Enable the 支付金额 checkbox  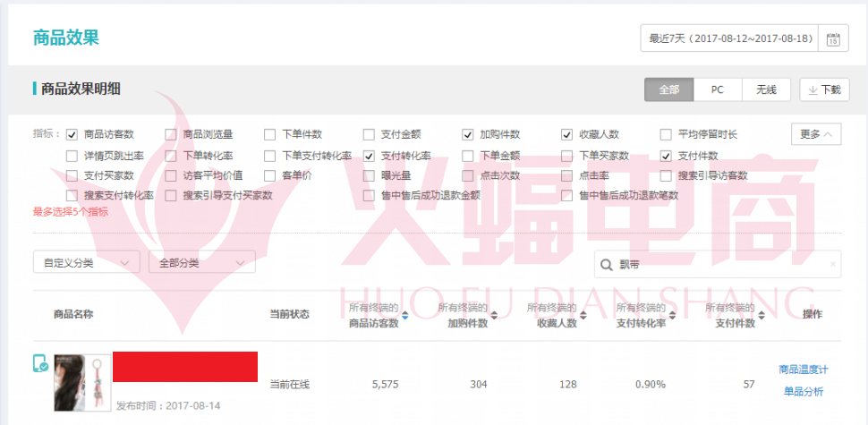click(x=369, y=135)
